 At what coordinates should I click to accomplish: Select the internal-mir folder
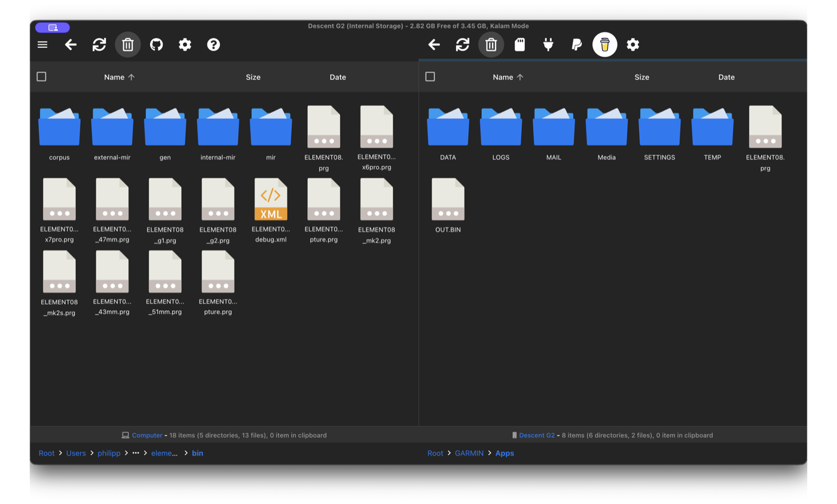tap(218, 134)
